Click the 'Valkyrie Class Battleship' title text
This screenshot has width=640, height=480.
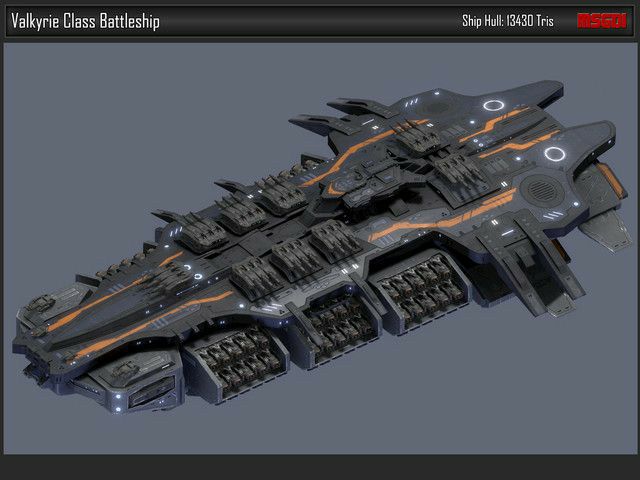tap(85, 21)
